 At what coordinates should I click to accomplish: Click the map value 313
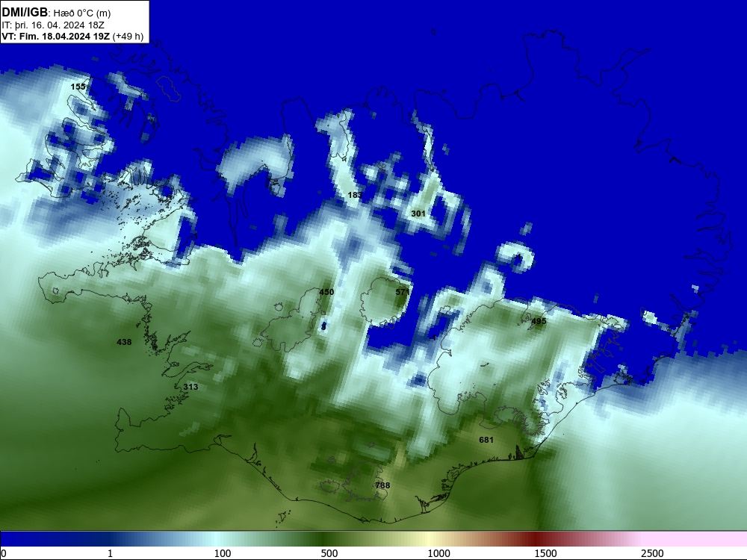coord(190,387)
